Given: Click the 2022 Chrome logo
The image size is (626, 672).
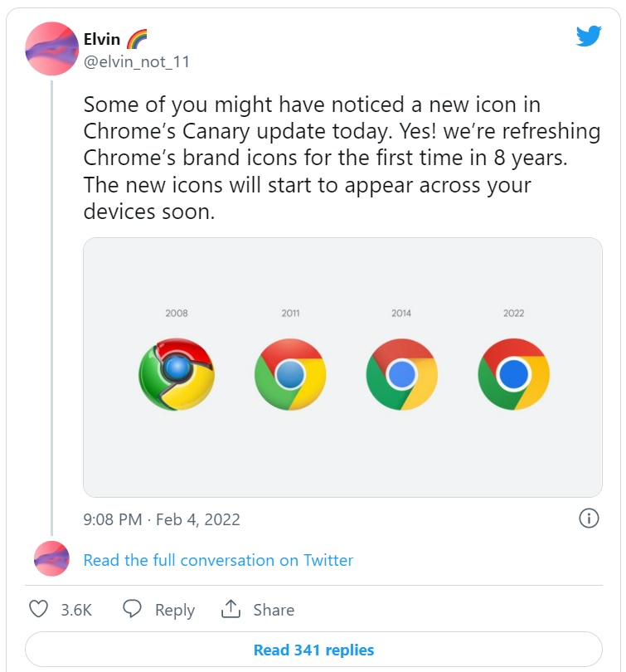Looking at the screenshot, I should [x=513, y=374].
